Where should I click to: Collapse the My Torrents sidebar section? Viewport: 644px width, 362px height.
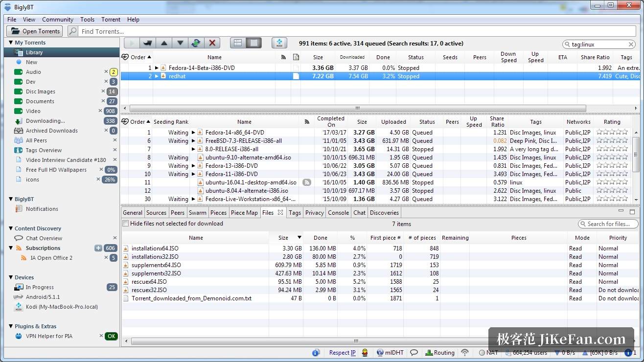click(x=11, y=43)
